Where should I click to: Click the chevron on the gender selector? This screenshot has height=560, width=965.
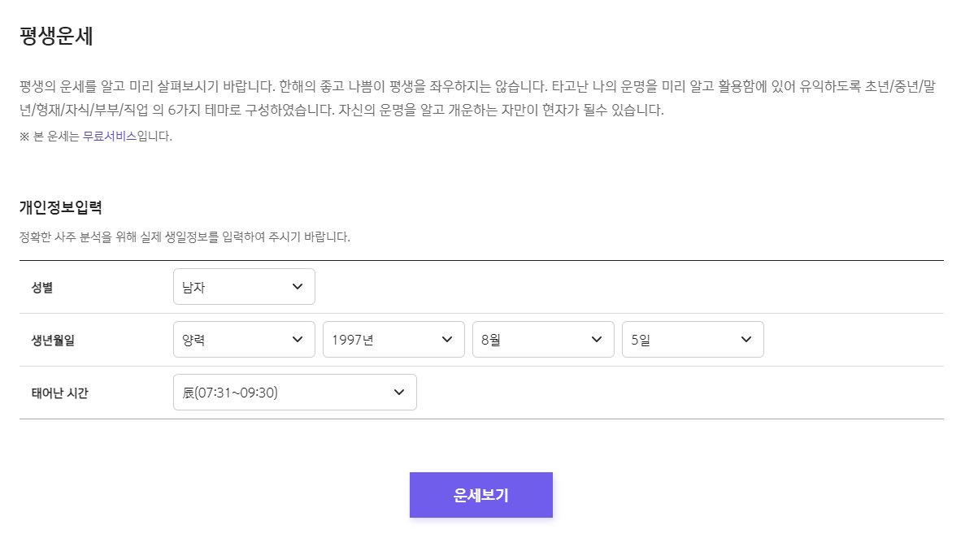[299, 286]
